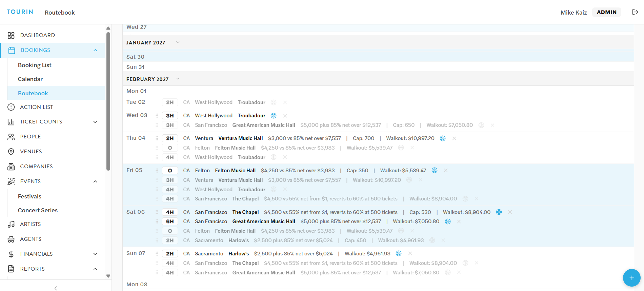Click the Artists music note icon
The height and width of the screenshot is (291, 644).
[x=11, y=224]
